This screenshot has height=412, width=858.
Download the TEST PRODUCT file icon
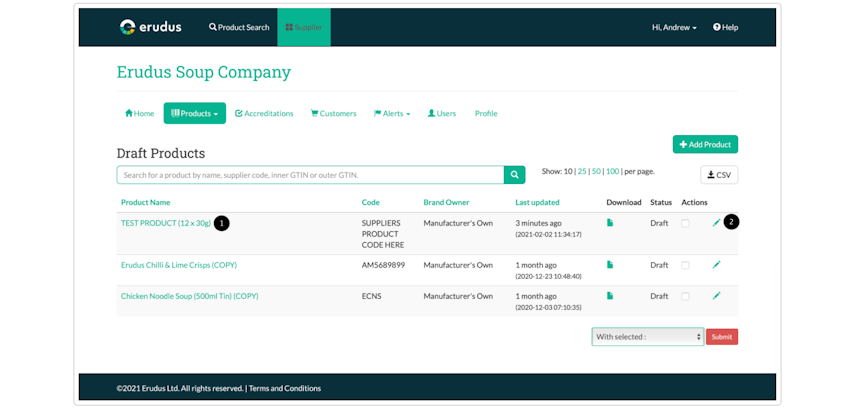coord(610,223)
